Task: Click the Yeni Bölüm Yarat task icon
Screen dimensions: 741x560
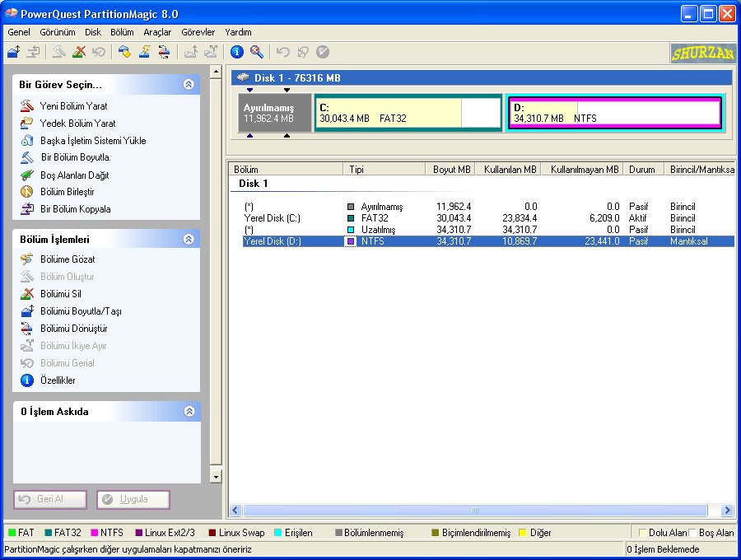Action: (x=27, y=106)
